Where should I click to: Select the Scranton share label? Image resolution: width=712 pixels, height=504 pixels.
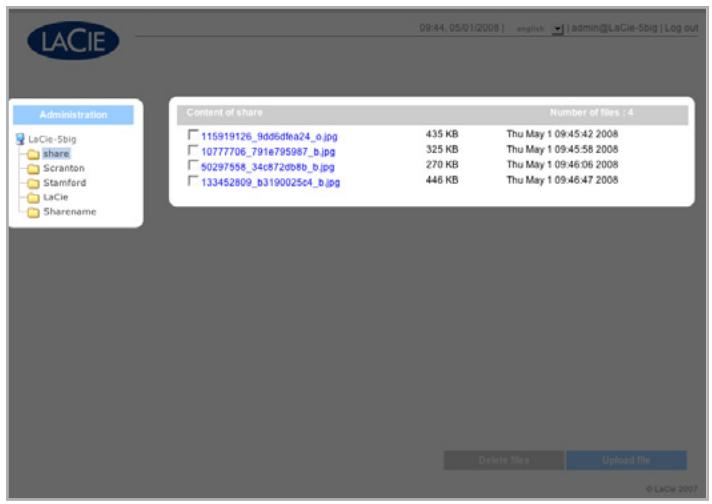[64, 168]
